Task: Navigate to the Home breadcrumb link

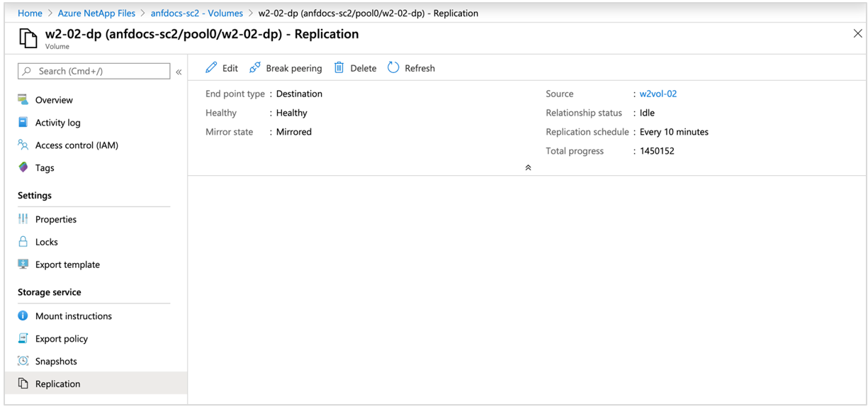Action: click(x=30, y=13)
